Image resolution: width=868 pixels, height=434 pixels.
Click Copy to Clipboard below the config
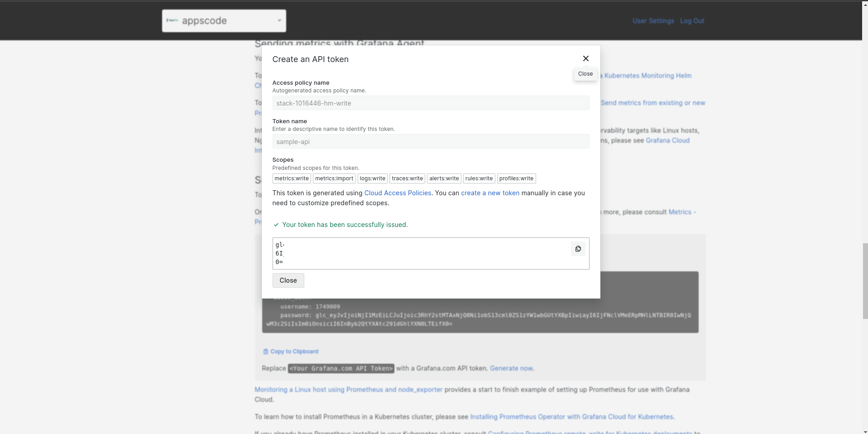[294, 352]
